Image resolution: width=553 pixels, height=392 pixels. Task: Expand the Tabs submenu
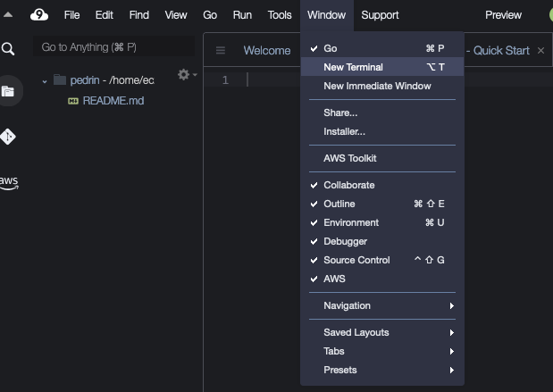(x=382, y=351)
